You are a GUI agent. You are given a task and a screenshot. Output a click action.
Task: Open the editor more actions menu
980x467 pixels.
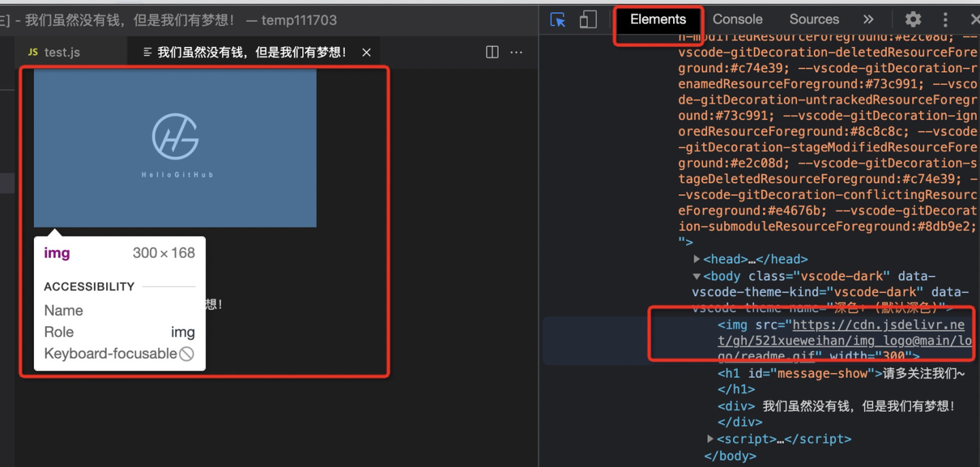pyautogui.click(x=516, y=52)
